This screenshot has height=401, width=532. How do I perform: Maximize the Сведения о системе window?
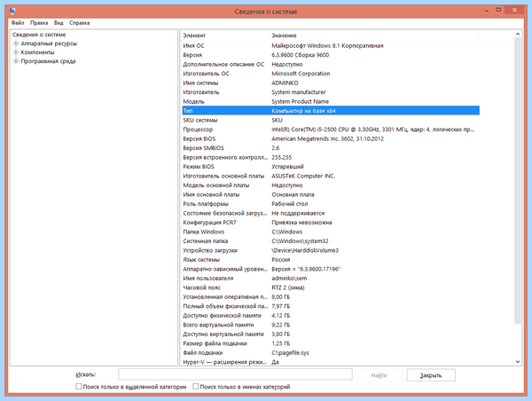point(498,10)
